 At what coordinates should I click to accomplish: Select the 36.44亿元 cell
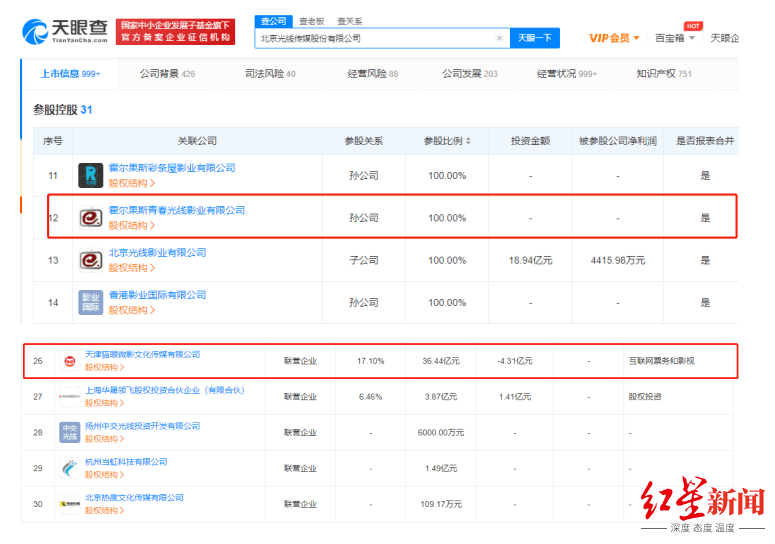tap(441, 361)
